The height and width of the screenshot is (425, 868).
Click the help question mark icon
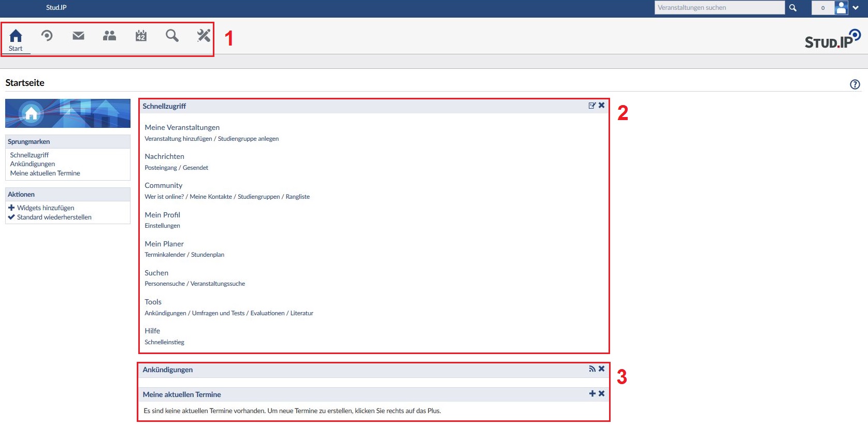(855, 84)
